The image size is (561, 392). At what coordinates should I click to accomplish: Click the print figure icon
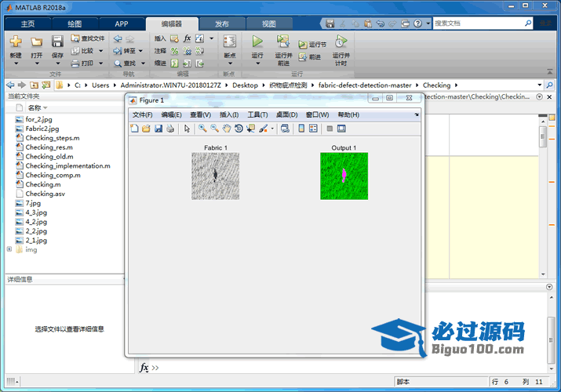pos(169,129)
